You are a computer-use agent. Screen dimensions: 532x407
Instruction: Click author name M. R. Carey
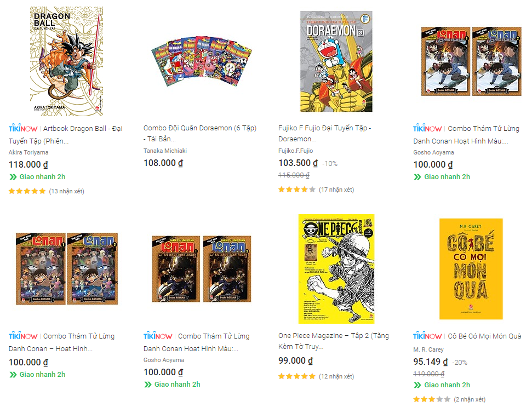pos(428,349)
